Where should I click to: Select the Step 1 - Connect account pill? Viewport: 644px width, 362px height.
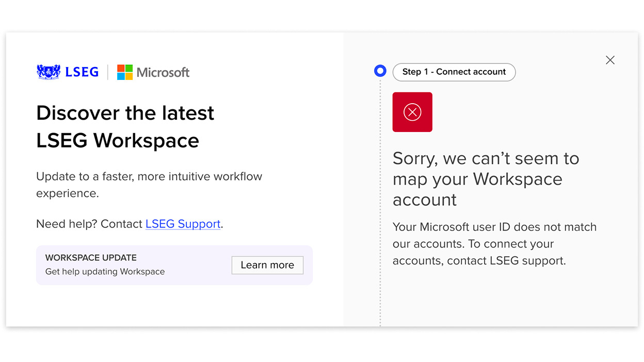(454, 72)
